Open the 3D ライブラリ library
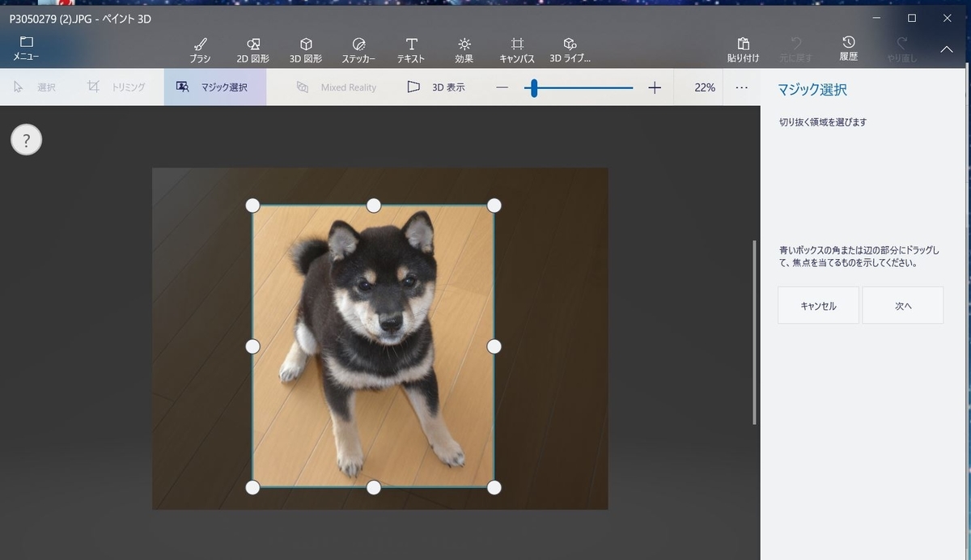971x560 pixels. 570,49
